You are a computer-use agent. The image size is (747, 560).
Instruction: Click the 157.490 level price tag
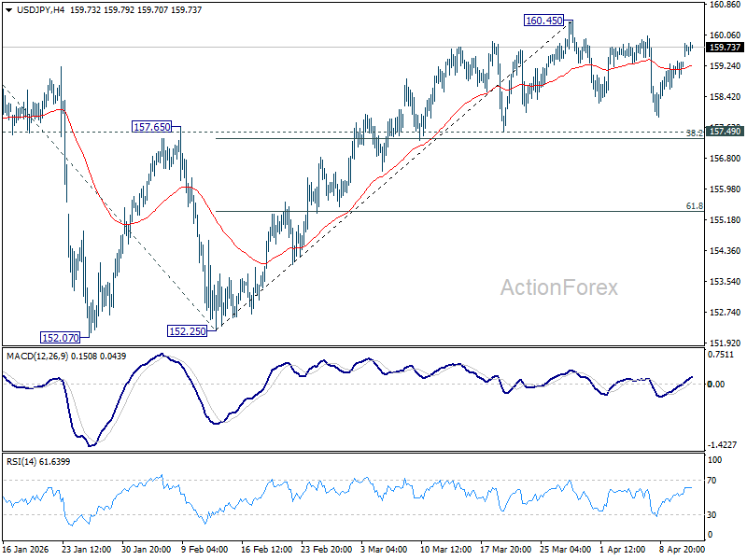click(x=725, y=132)
